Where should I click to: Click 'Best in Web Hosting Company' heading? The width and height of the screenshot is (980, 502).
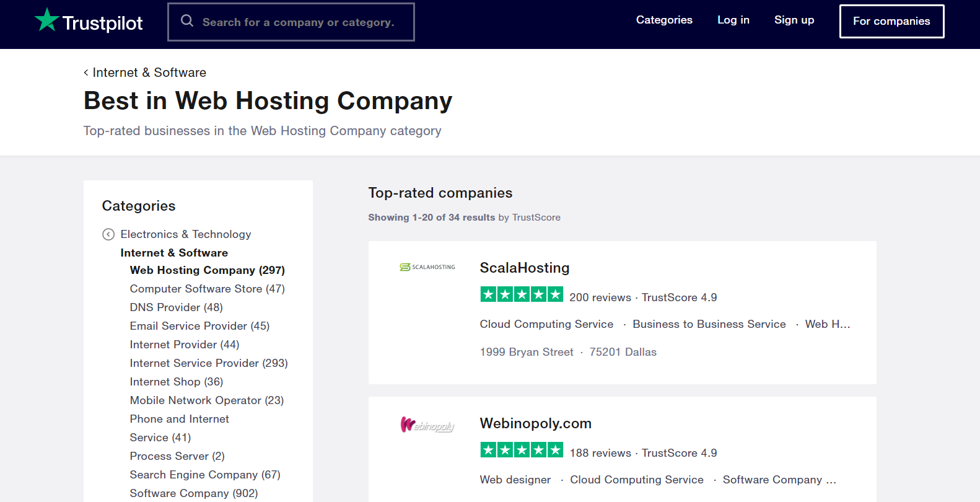268,100
